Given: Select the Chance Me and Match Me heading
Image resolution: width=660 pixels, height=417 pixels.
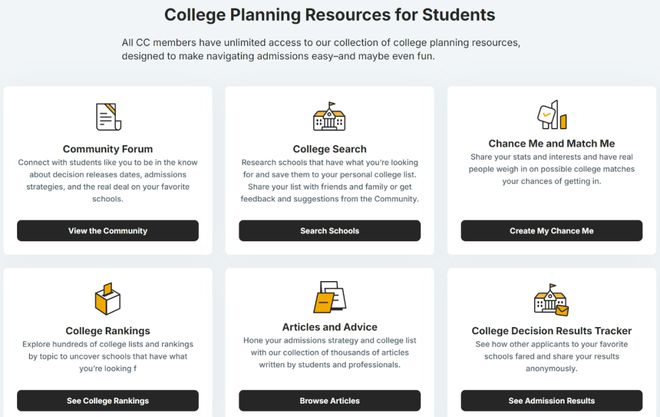Looking at the screenshot, I should coord(551,143).
